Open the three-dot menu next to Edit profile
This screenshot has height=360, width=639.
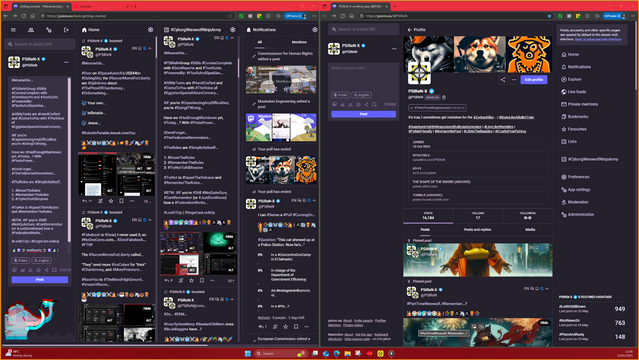[514, 80]
